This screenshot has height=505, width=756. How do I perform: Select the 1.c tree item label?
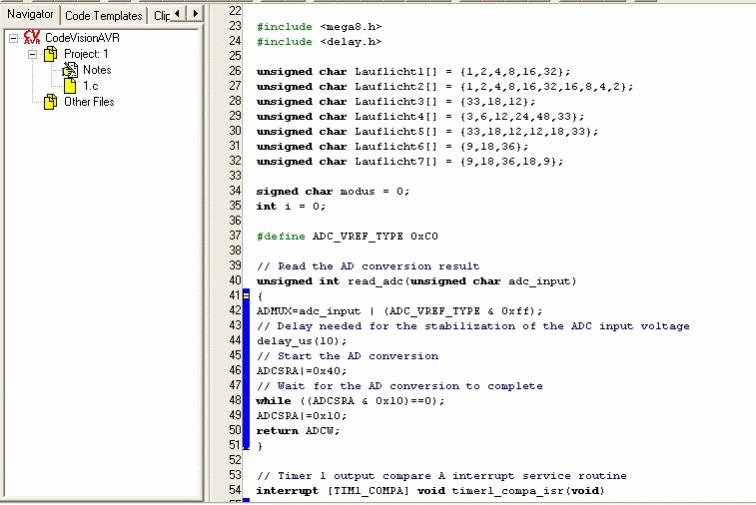coord(91,86)
